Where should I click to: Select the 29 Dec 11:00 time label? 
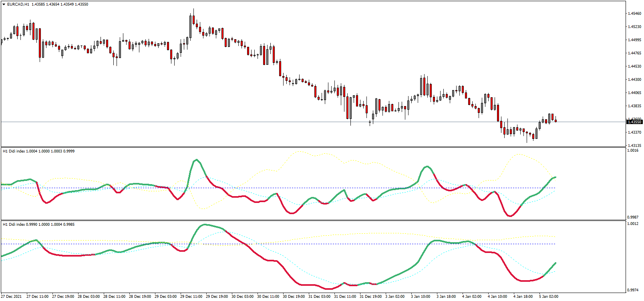pyautogui.click(x=191, y=297)
